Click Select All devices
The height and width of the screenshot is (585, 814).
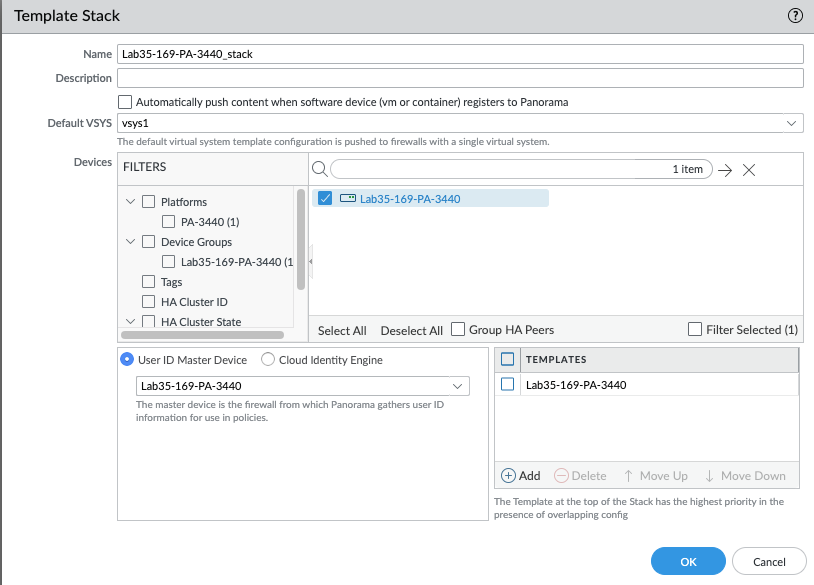[x=342, y=330]
